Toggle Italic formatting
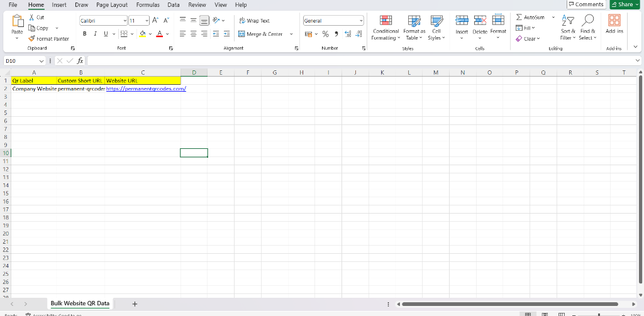This screenshot has height=316, width=644. [x=96, y=34]
